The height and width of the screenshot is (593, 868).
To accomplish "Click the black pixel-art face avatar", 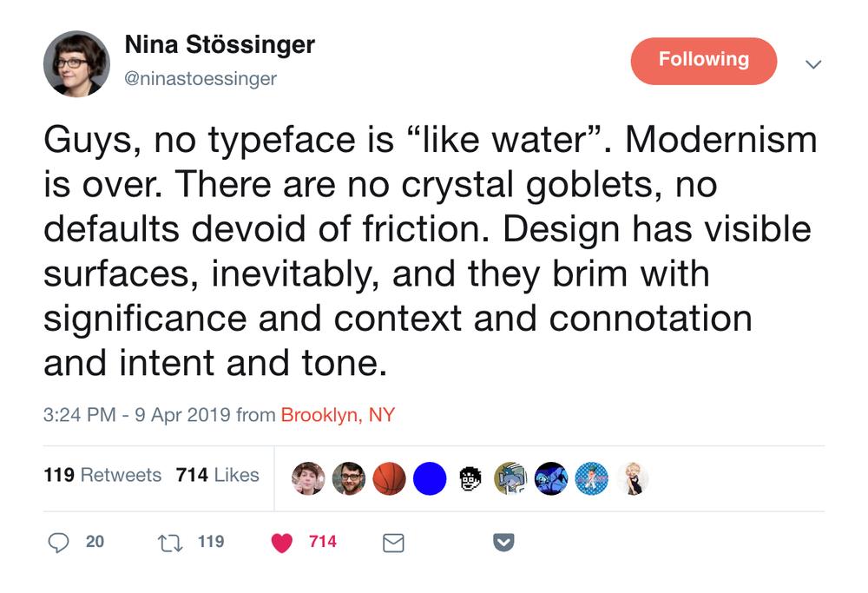I will [470, 478].
